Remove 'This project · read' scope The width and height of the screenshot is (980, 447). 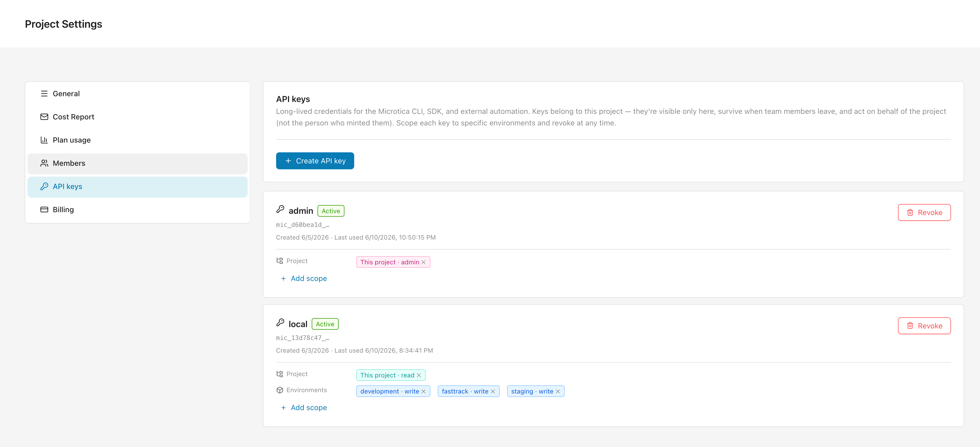419,376
